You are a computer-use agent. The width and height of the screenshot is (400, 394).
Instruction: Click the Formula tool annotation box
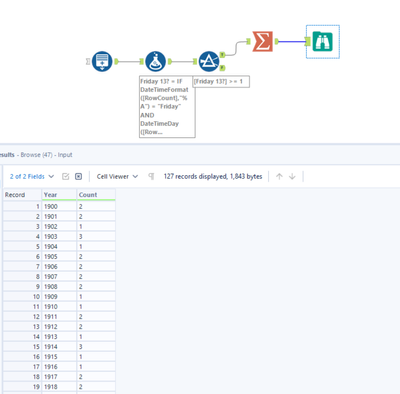tap(167, 107)
